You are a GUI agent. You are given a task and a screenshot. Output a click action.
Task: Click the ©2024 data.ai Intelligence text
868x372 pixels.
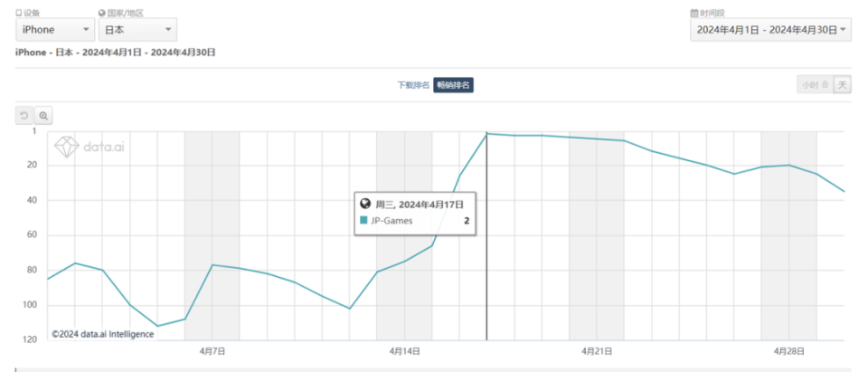coord(102,334)
